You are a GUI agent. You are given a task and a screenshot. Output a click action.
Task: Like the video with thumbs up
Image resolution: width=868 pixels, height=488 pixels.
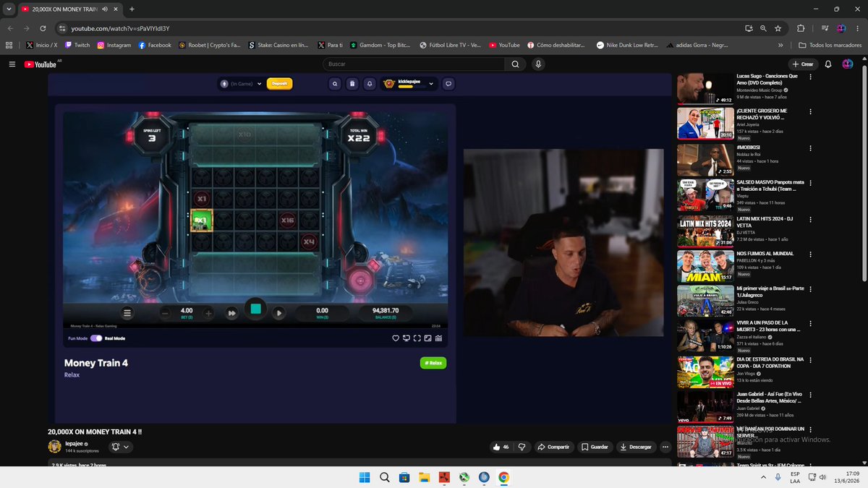[501, 447]
